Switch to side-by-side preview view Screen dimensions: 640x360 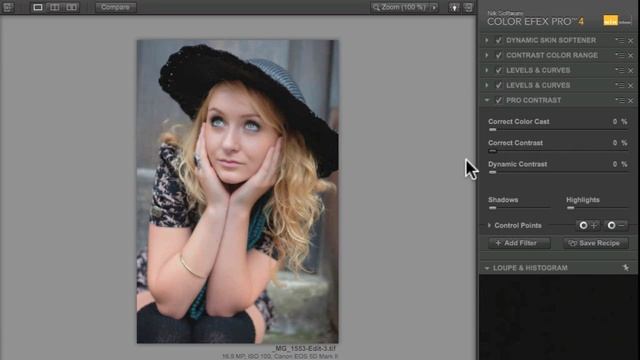tap(71, 7)
